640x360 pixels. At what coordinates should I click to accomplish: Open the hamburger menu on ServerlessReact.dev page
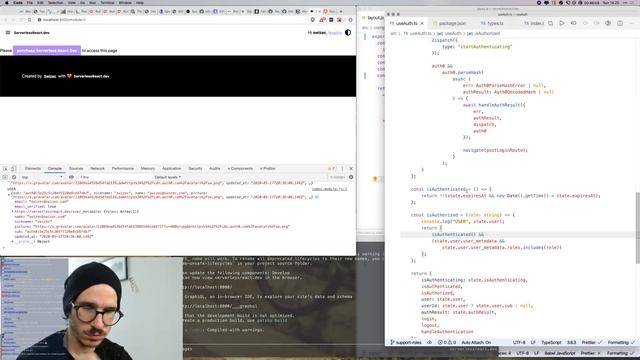coord(8,33)
